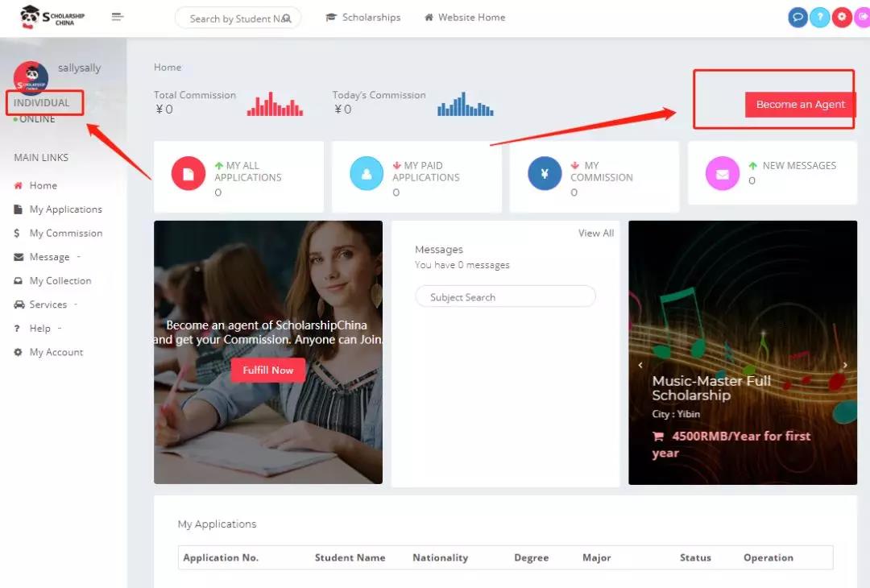Select Home in the sidebar main links
This screenshot has width=870, height=588.
coord(35,185)
